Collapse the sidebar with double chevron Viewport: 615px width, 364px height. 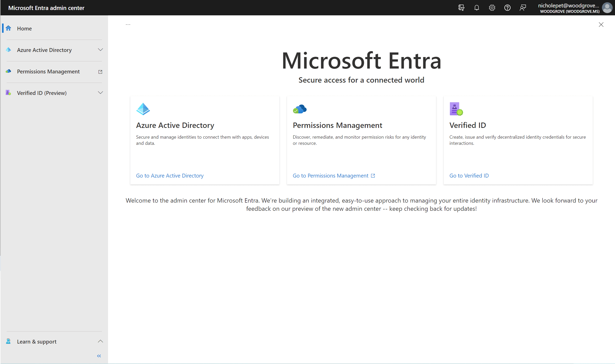(99, 356)
